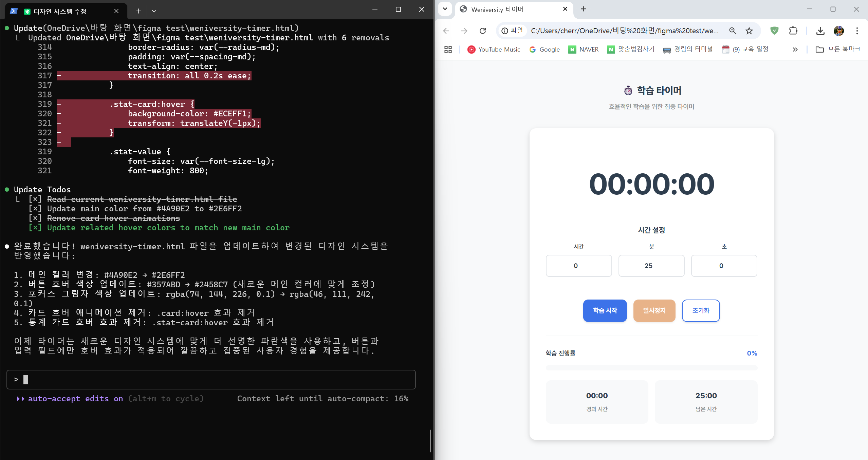Open the apps grid bookmark icon

[x=448, y=50]
